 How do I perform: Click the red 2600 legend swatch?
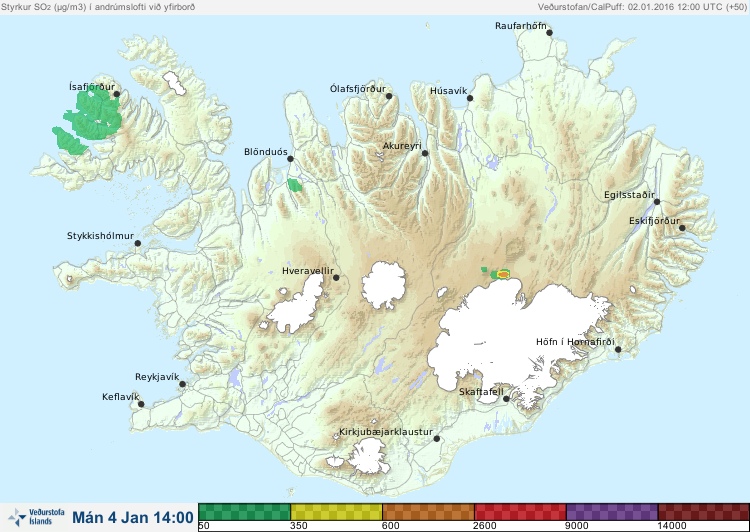(x=520, y=512)
